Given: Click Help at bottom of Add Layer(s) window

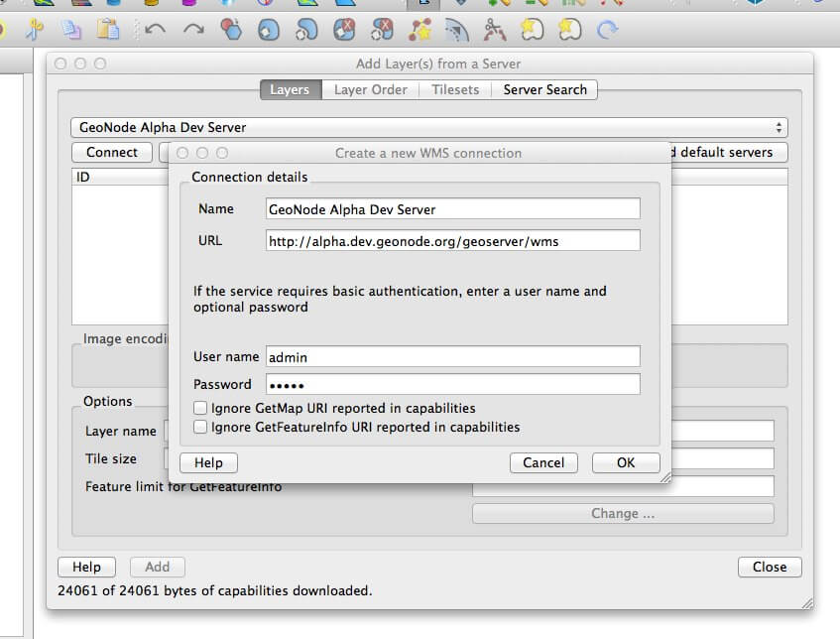Looking at the screenshot, I should click(x=87, y=567).
